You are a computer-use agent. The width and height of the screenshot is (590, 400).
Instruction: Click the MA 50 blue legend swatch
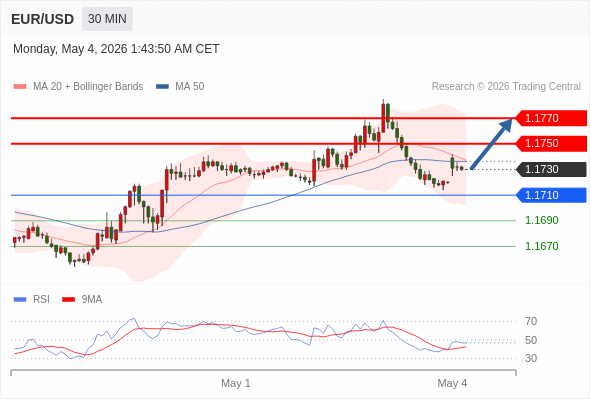click(x=162, y=87)
